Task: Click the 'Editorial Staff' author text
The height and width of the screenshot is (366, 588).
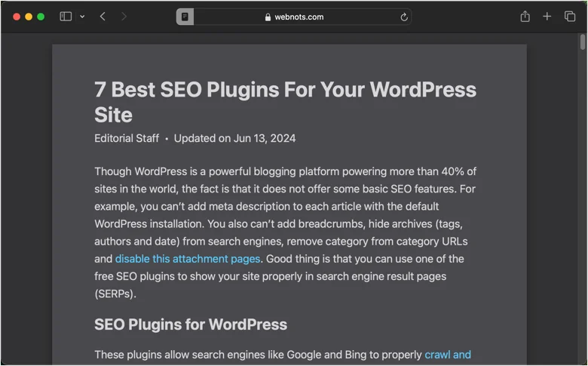Action: [x=127, y=138]
